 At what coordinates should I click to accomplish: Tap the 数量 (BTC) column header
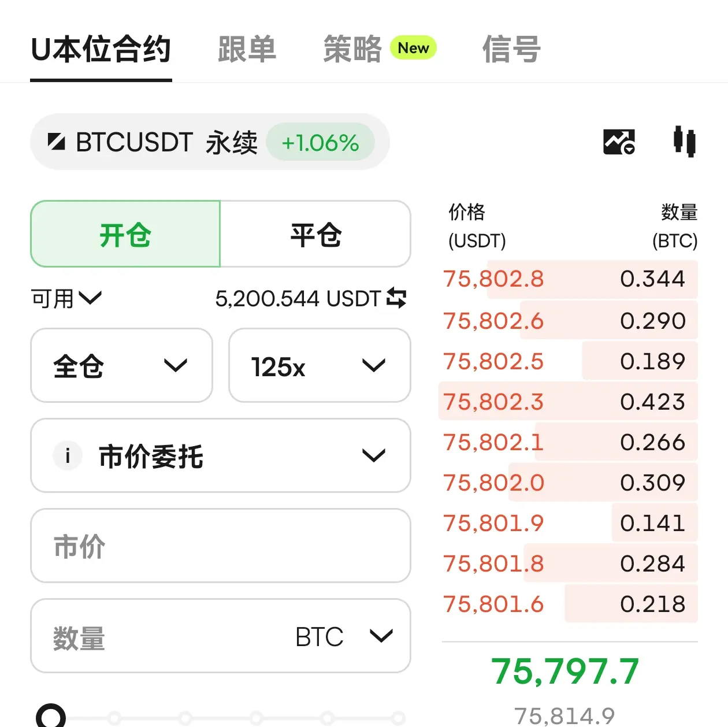tap(675, 226)
